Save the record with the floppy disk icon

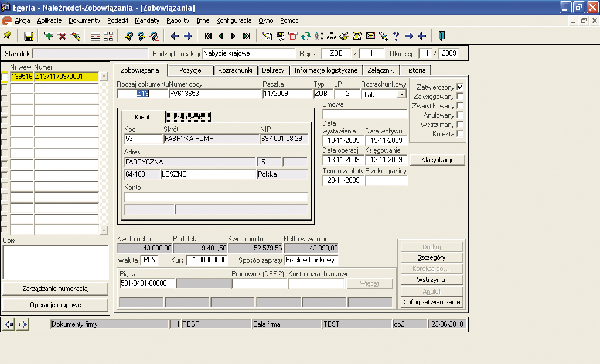tap(28, 36)
